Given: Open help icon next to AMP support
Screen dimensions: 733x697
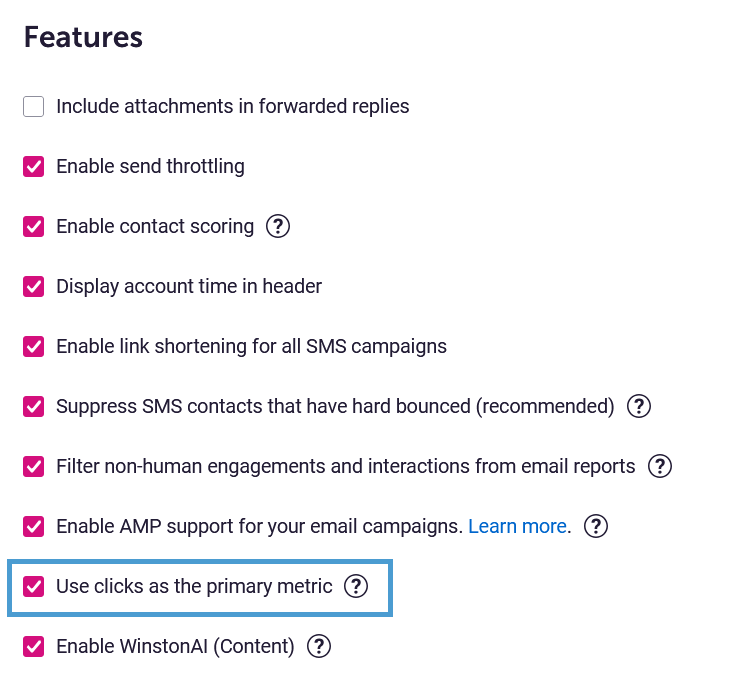Looking at the screenshot, I should pos(596,526).
